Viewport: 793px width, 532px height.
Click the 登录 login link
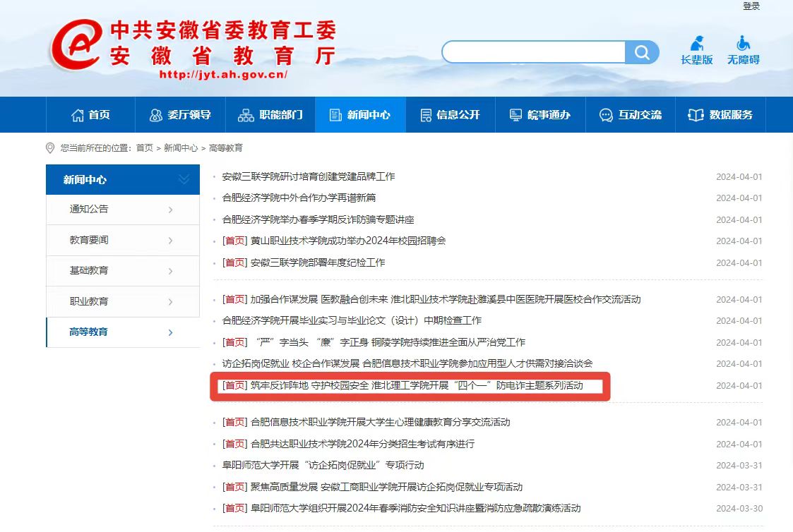751,6
